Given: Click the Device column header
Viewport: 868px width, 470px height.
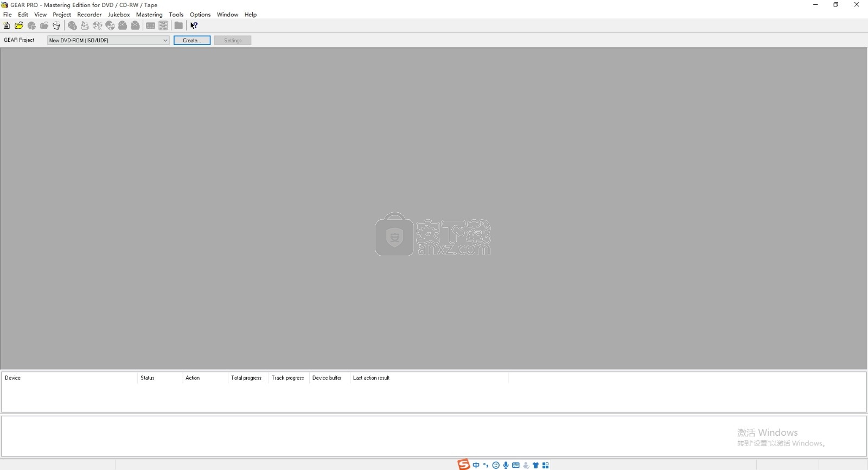Looking at the screenshot, I should [x=69, y=378].
